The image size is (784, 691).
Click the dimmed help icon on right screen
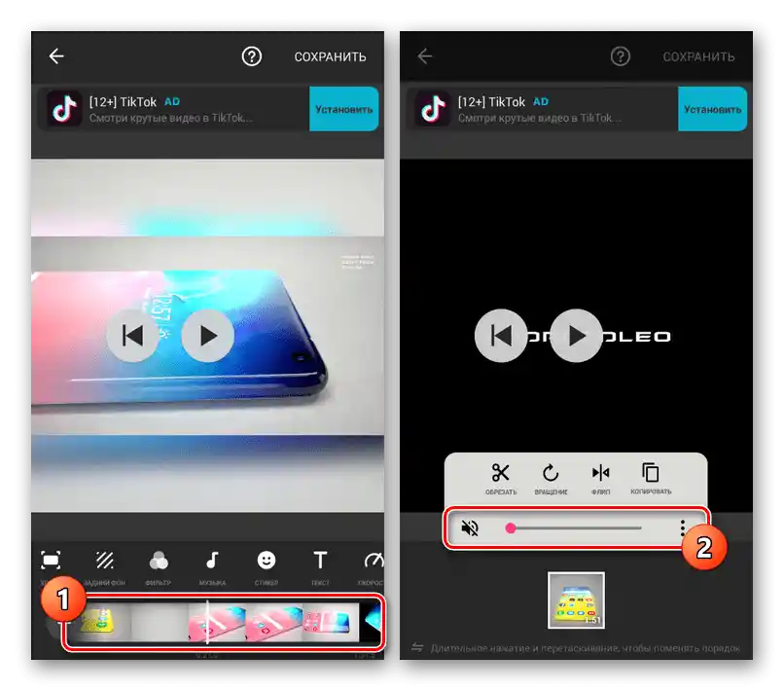pyautogui.click(x=620, y=56)
